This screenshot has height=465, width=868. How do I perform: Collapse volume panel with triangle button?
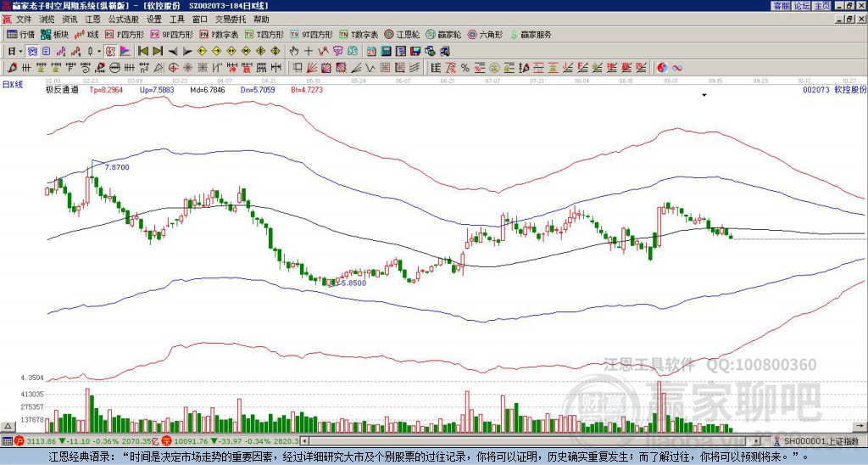click(8, 426)
